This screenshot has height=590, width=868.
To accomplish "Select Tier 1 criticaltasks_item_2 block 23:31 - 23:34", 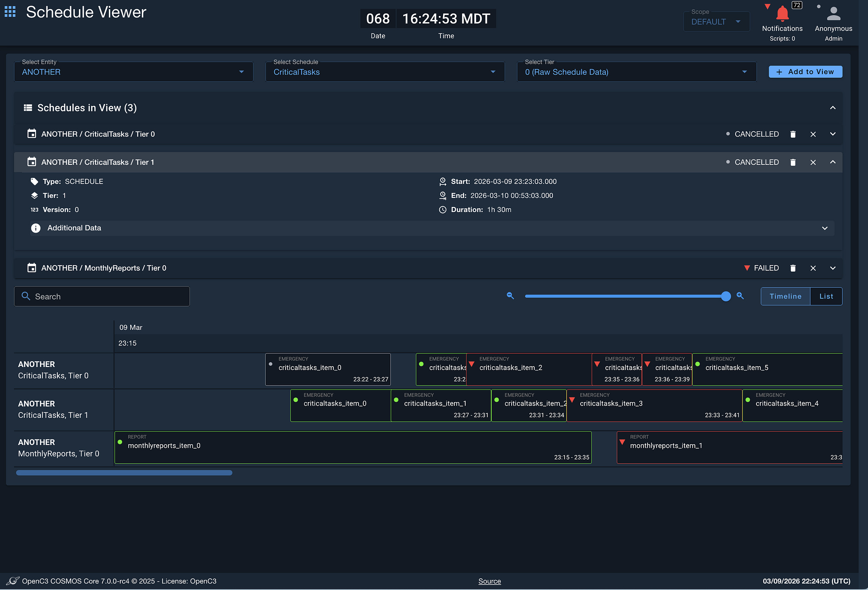I will point(529,406).
